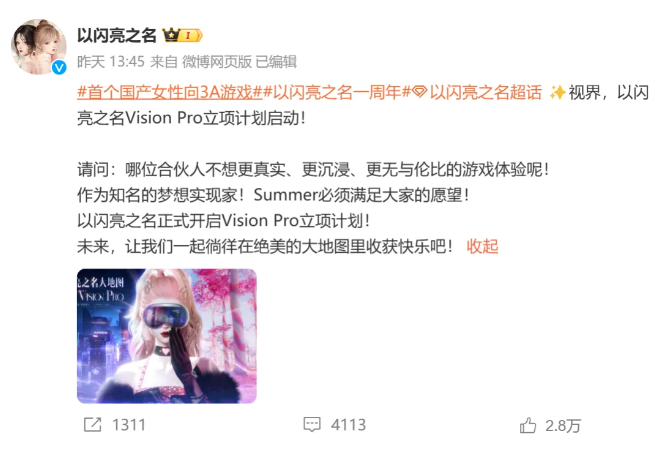This screenshot has width=666, height=461.
Task: Open the post timestamp 昨天 13:45
Action: point(111,62)
